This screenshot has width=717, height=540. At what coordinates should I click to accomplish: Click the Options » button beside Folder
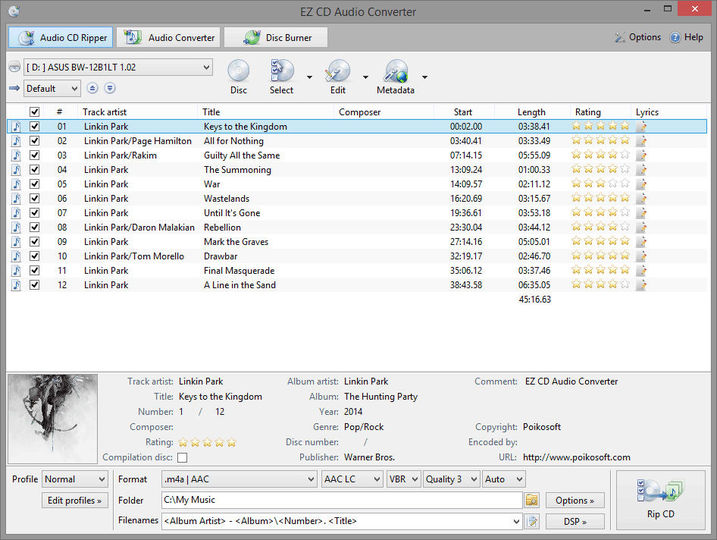click(575, 500)
